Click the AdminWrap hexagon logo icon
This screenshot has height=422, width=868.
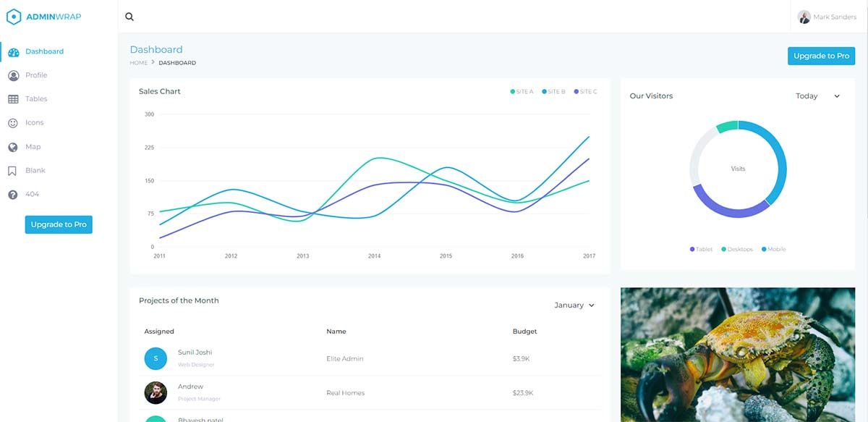(x=14, y=17)
